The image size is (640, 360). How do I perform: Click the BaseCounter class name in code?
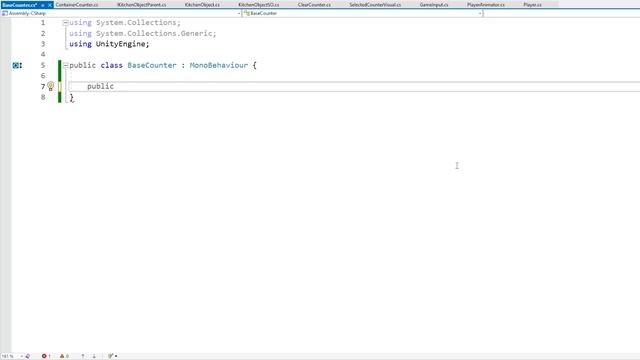152,65
